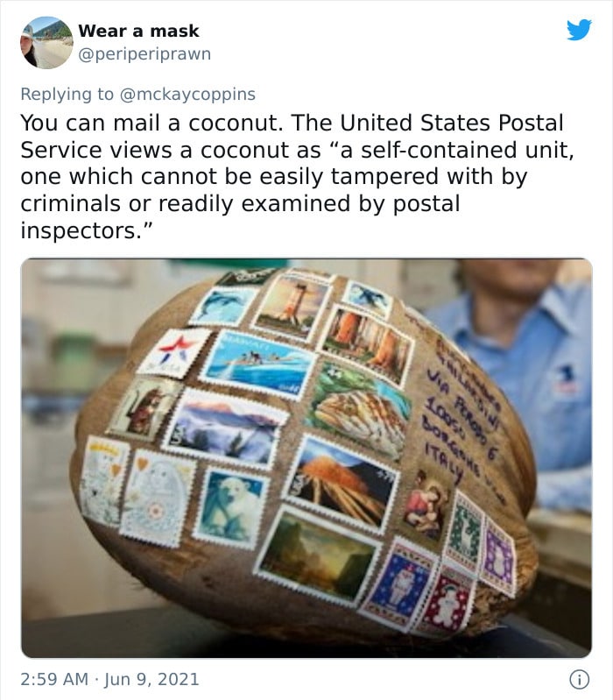The height and width of the screenshot is (700, 613).
Task: Click the red star stamp
Action: click(x=174, y=353)
